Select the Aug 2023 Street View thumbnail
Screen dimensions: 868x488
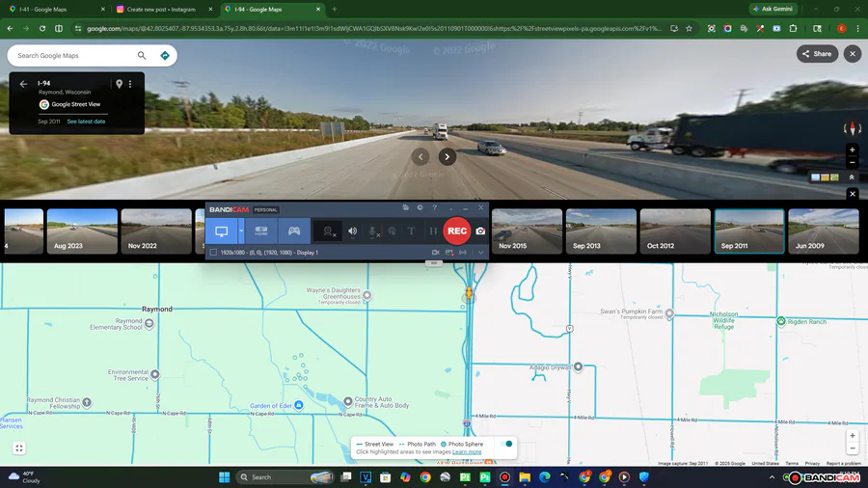tap(82, 231)
